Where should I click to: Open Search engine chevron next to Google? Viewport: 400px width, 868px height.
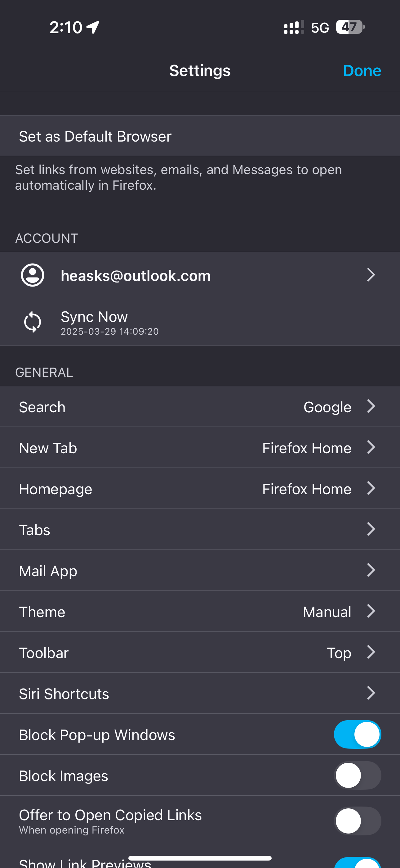[371, 406]
